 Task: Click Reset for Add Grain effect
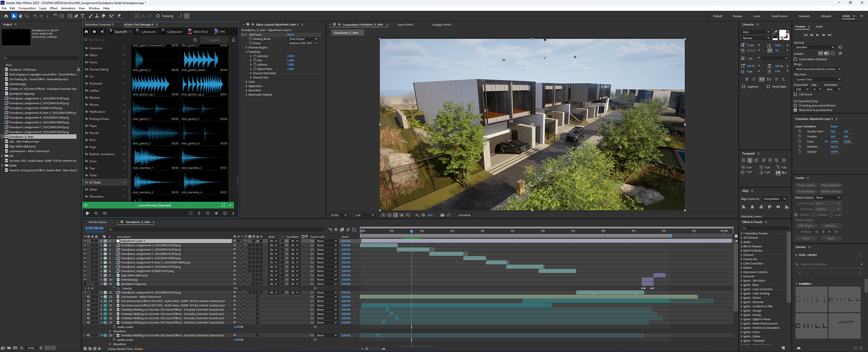290,34
